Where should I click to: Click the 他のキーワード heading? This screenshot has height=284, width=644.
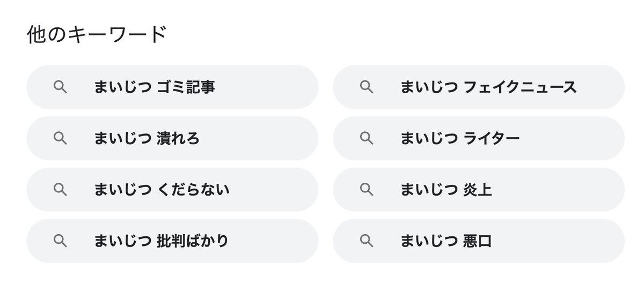pos(97,35)
